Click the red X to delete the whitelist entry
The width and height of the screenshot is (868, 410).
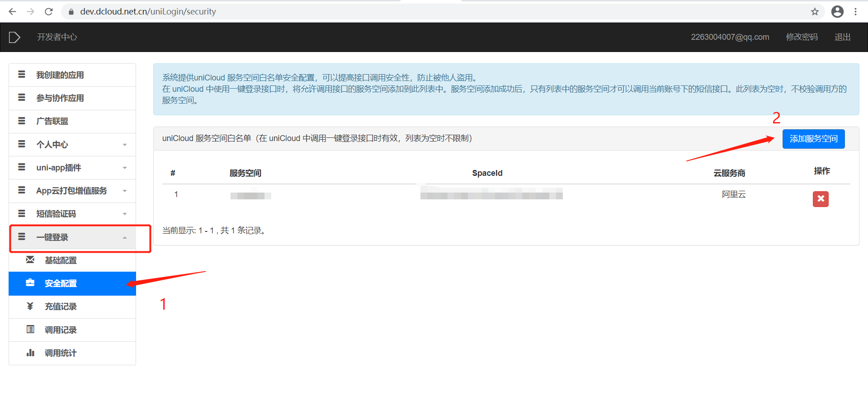[821, 199]
